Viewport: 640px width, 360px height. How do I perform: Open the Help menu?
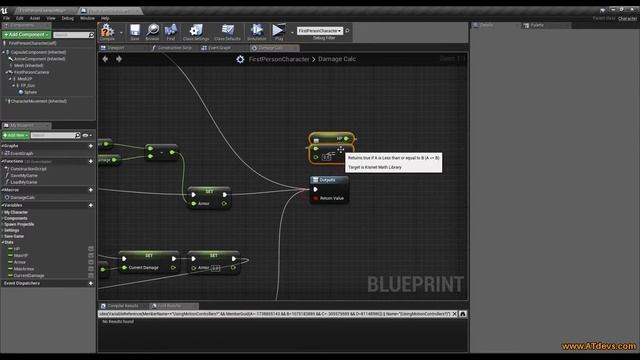[x=105, y=18]
